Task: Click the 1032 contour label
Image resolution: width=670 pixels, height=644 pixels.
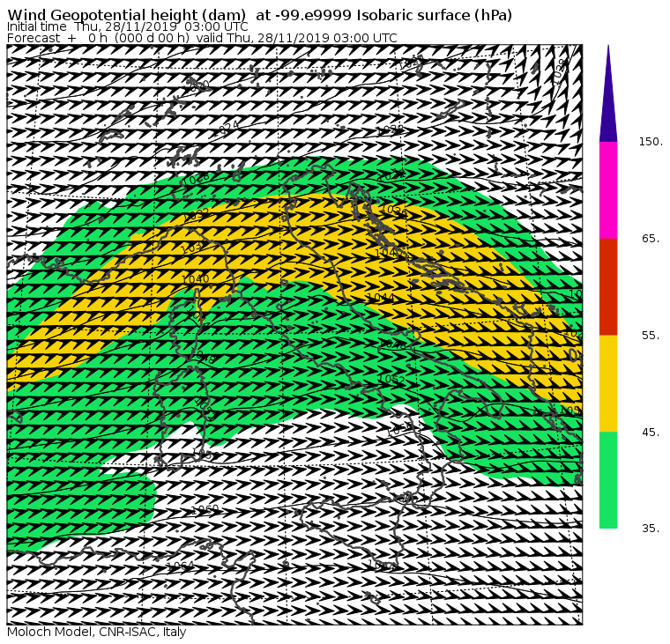Action: (196, 215)
